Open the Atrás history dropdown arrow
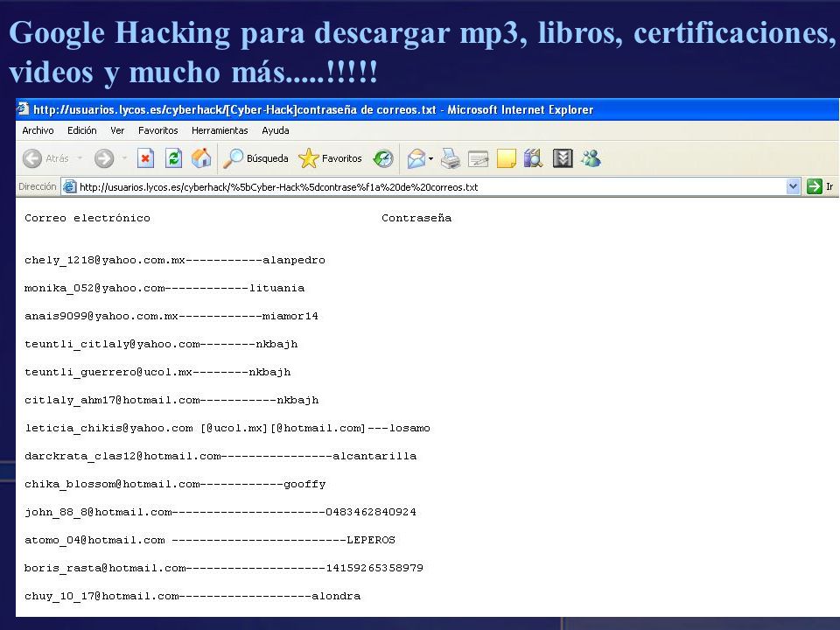 pyautogui.click(x=80, y=158)
